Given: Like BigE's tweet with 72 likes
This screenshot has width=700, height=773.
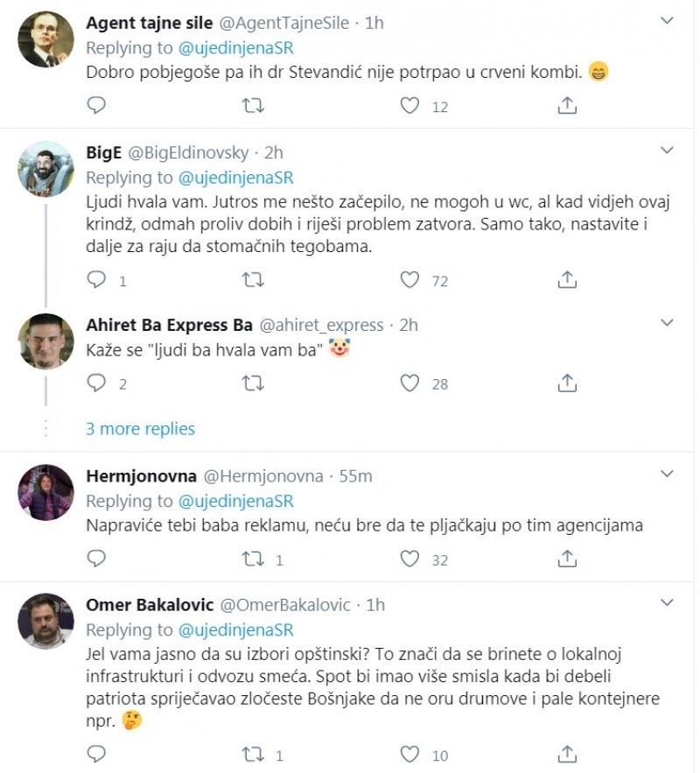Looking at the screenshot, I should (409, 280).
